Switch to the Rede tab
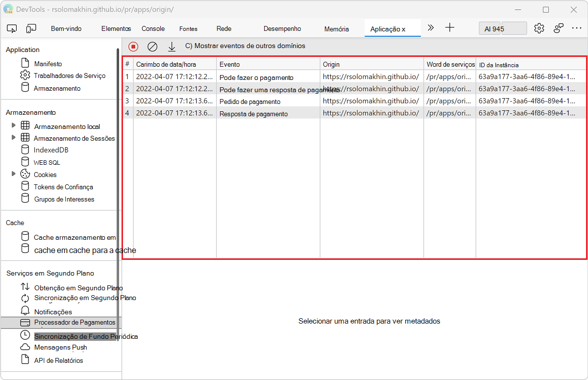588x380 pixels. 223,28
